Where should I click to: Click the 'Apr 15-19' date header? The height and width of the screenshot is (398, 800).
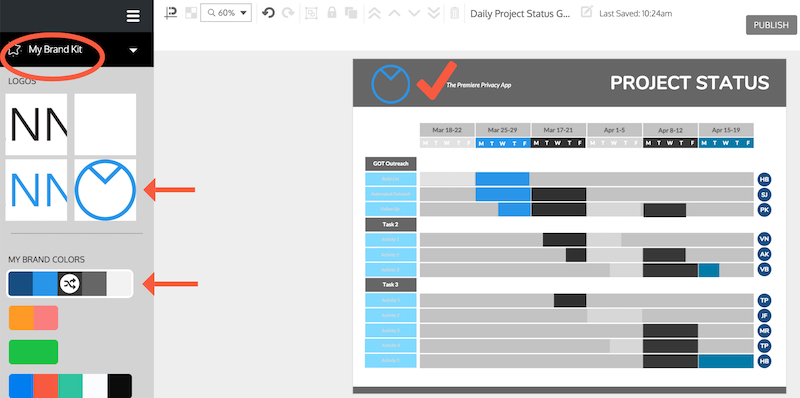726,130
